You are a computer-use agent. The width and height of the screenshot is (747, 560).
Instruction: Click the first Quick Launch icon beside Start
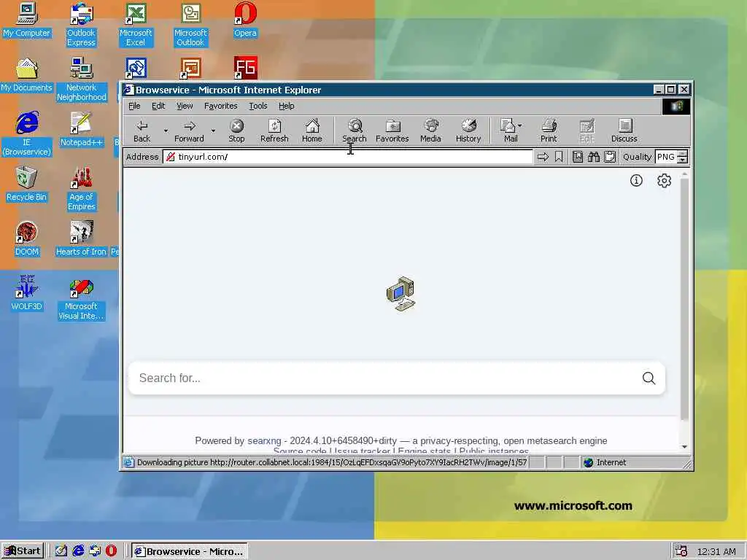tap(61, 551)
